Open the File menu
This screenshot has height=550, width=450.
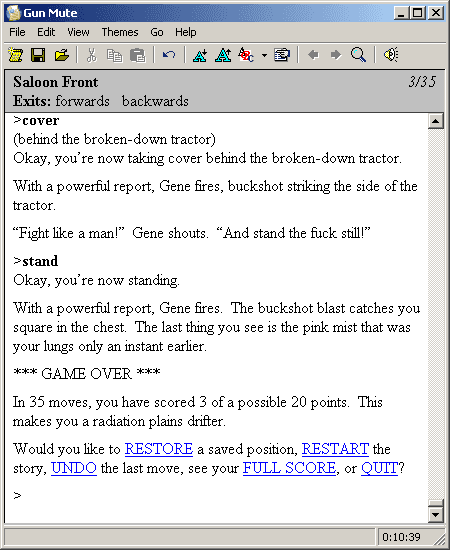17,32
